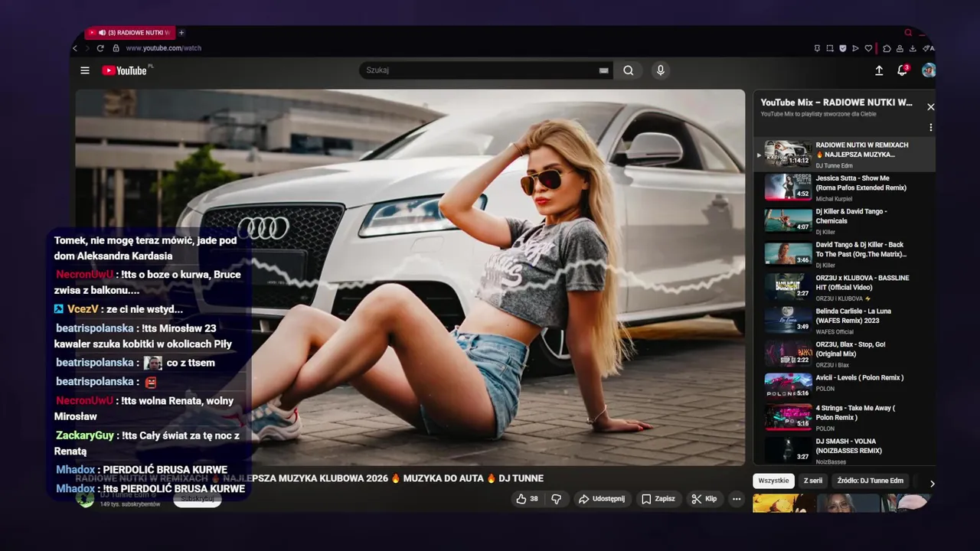This screenshot has width=980, height=551.
Task: Click the 'Michał Kurpiel' channel name in playlist
Action: 834,199
